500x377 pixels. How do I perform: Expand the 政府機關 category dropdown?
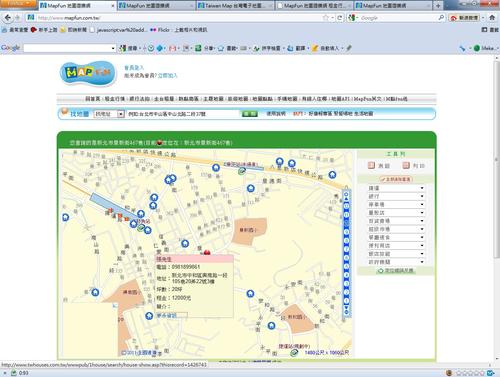pos(396,262)
